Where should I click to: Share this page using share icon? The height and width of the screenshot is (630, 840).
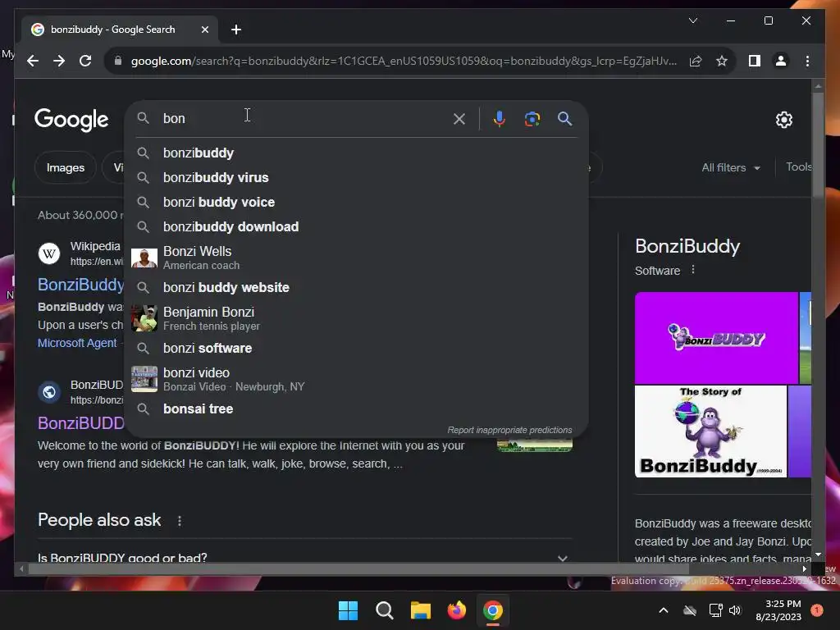[696, 61]
